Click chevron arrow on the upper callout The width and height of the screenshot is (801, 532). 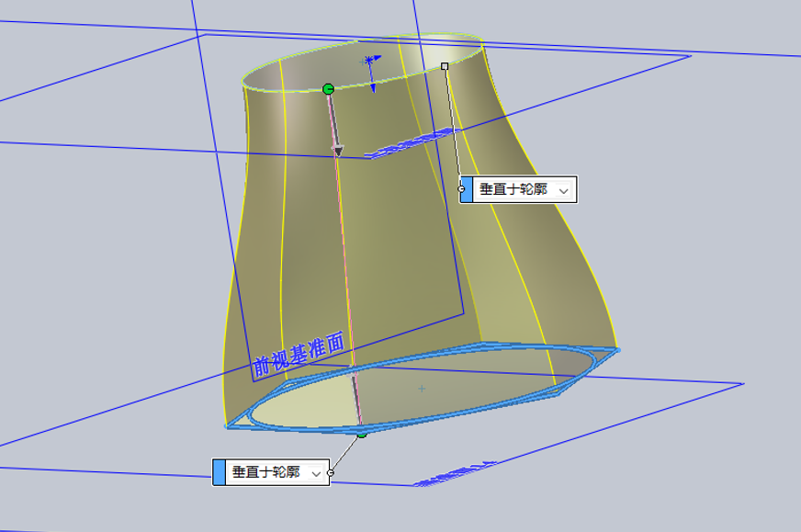[563, 191]
